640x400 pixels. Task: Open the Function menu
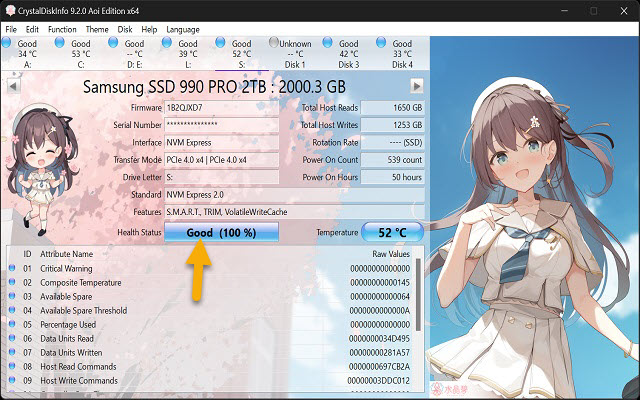(62, 29)
